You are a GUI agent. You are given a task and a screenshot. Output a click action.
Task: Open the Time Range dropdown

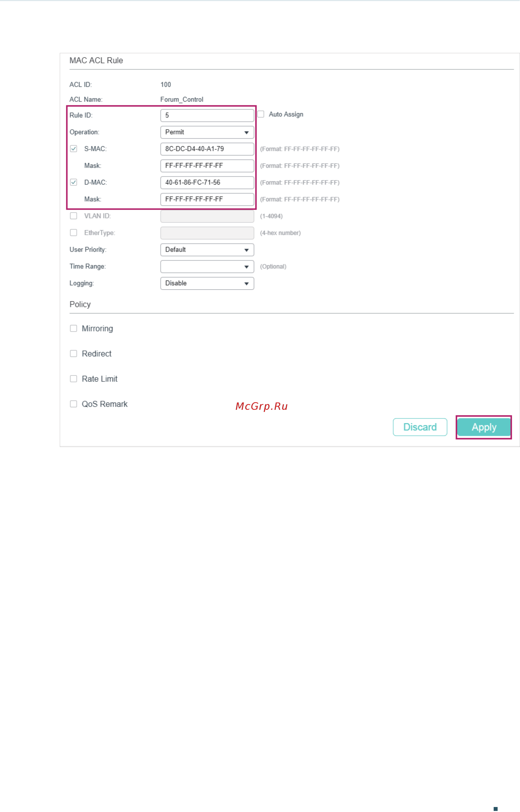(x=207, y=267)
